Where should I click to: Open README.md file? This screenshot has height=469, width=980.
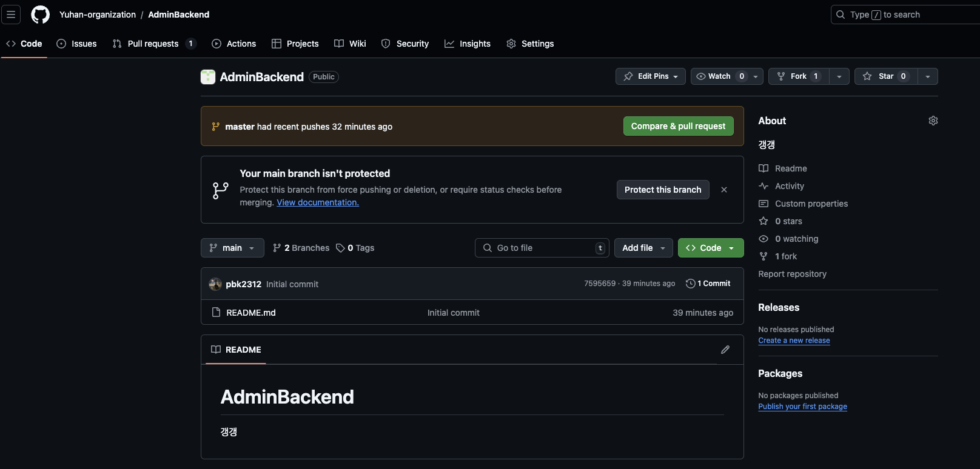click(251, 313)
